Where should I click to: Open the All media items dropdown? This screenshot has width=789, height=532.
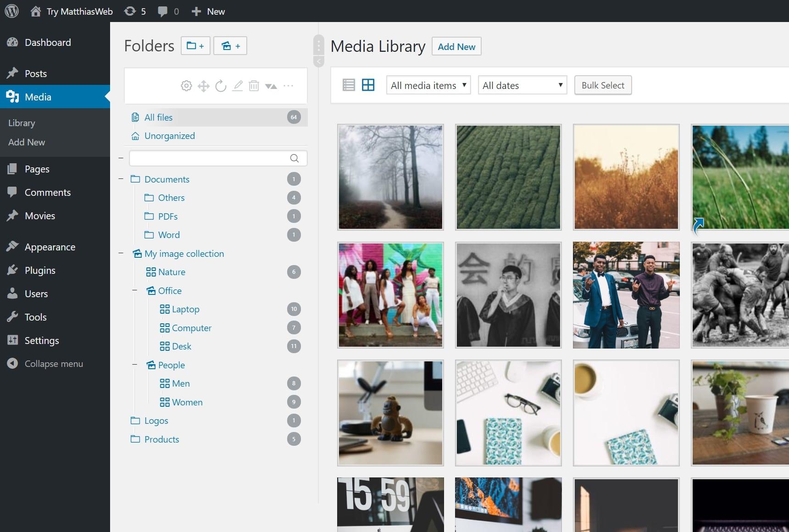pyautogui.click(x=428, y=85)
